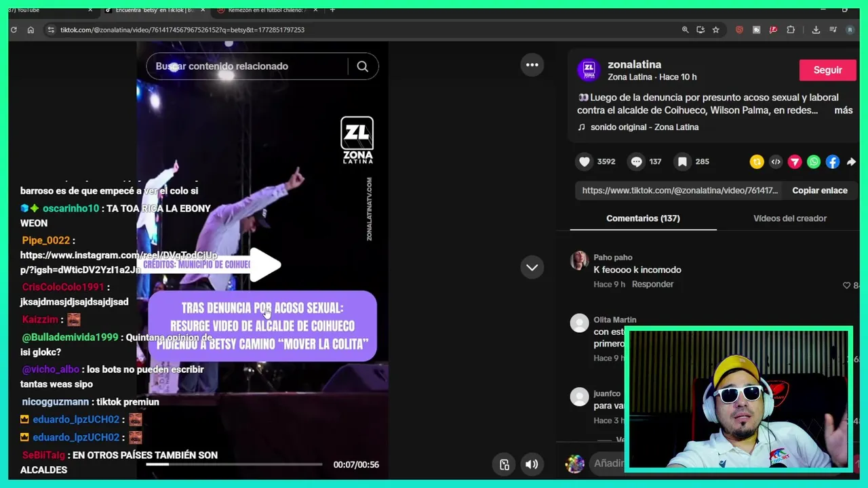
Task: Close the YouTube browser tab
Action: click(90, 10)
